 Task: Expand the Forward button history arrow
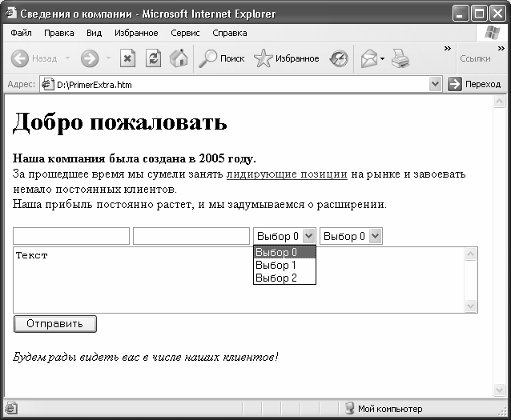point(108,58)
